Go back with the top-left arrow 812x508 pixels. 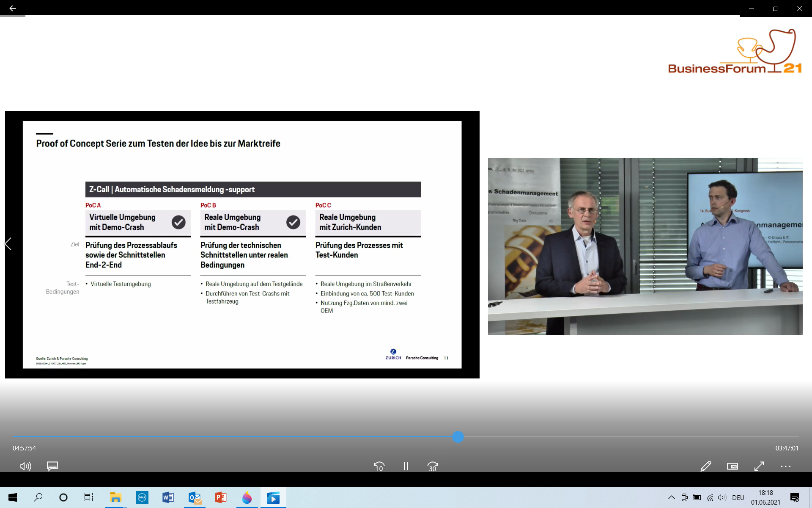coord(13,8)
